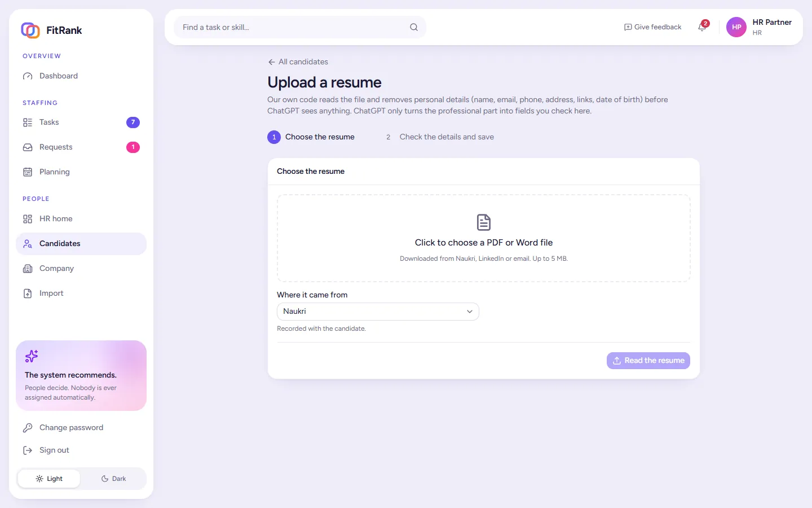The height and width of the screenshot is (508, 812).
Task: Click the Tasks count badge 7
Action: 133,122
